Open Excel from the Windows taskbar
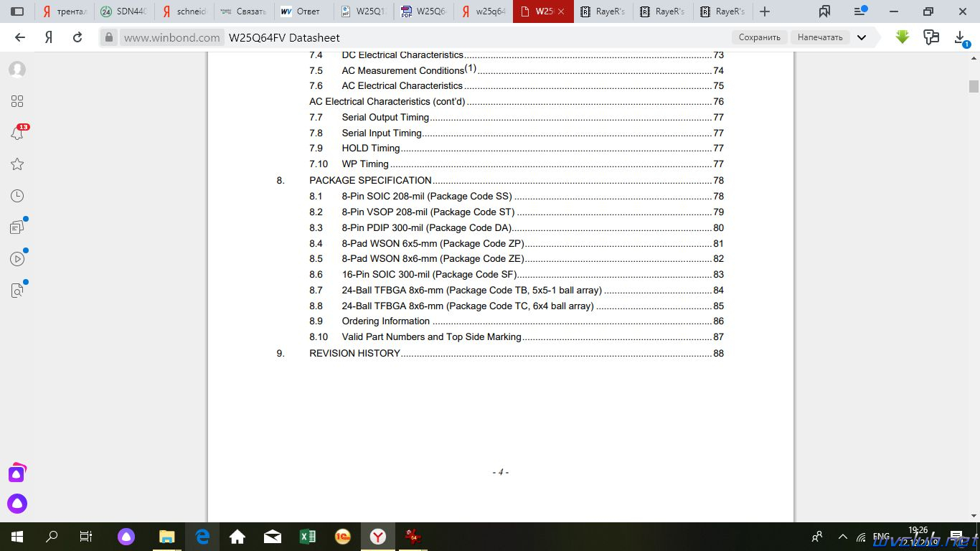The image size is (980, 551). (307, 537)
